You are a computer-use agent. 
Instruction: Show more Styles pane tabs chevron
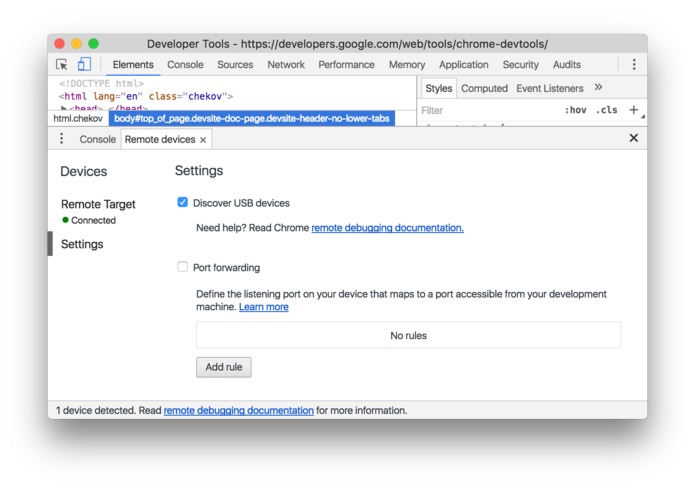598,87
